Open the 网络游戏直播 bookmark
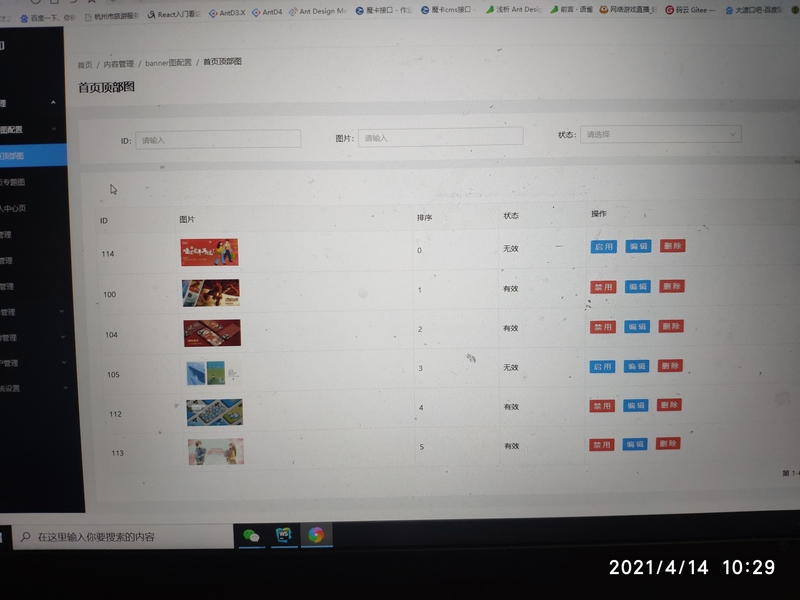 [x=628, y=9]
